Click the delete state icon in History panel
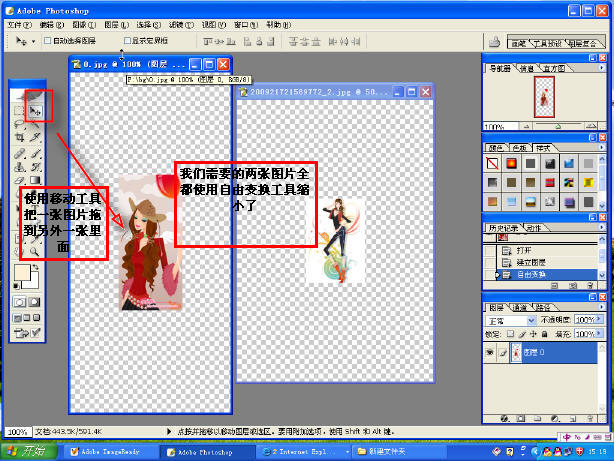Screen dimensions: 614x461 (590, 286)
